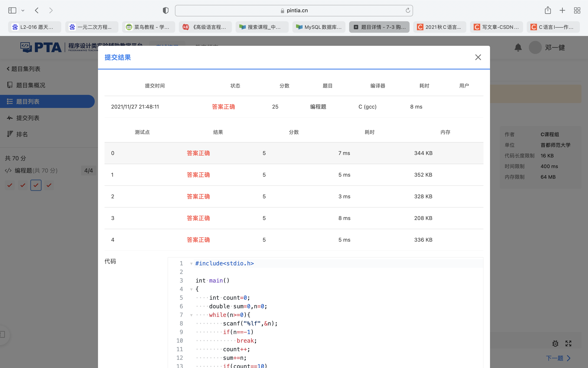The width and height of the screenshot is (588, 368).
Task: Click the 3 ms time for test point 2
Action: click(x=344, y=196)
